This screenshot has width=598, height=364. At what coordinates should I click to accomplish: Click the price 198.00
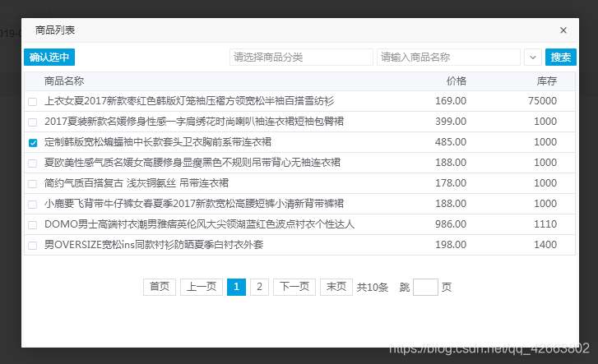pos(451,245)
